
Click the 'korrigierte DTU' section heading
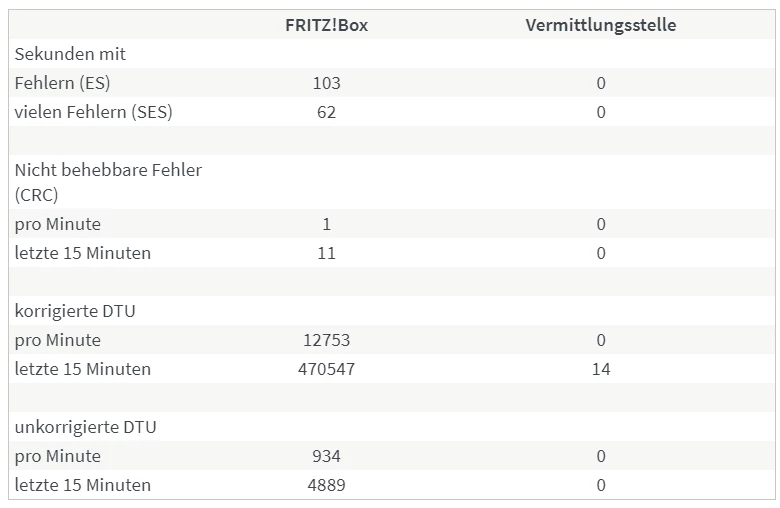(75, 311)
